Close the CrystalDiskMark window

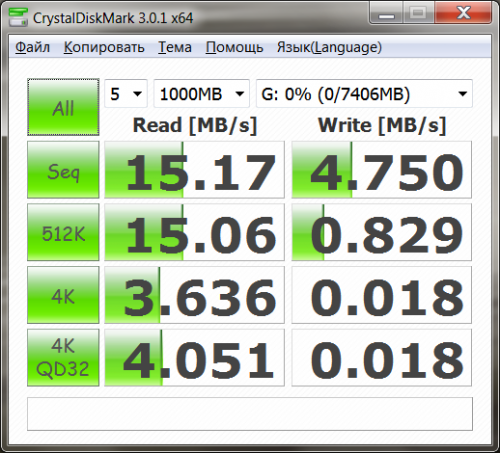[x=463, y=13]
